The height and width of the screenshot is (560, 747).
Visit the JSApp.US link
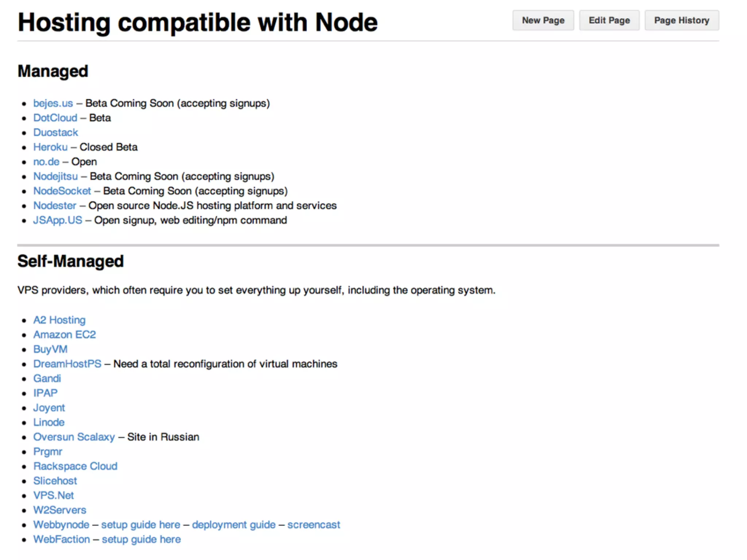[58, 220]
